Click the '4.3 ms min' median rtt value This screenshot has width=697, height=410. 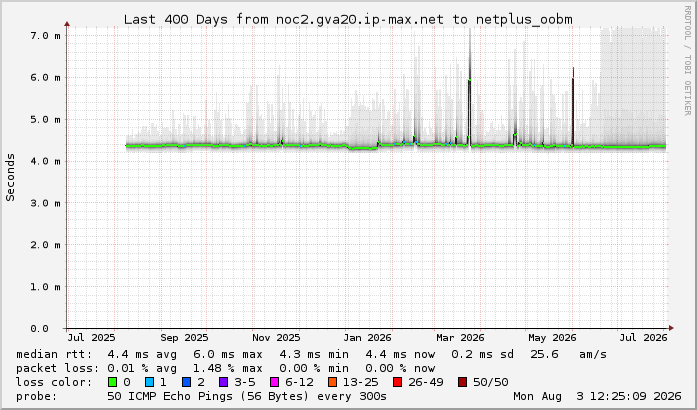(314, 354)
